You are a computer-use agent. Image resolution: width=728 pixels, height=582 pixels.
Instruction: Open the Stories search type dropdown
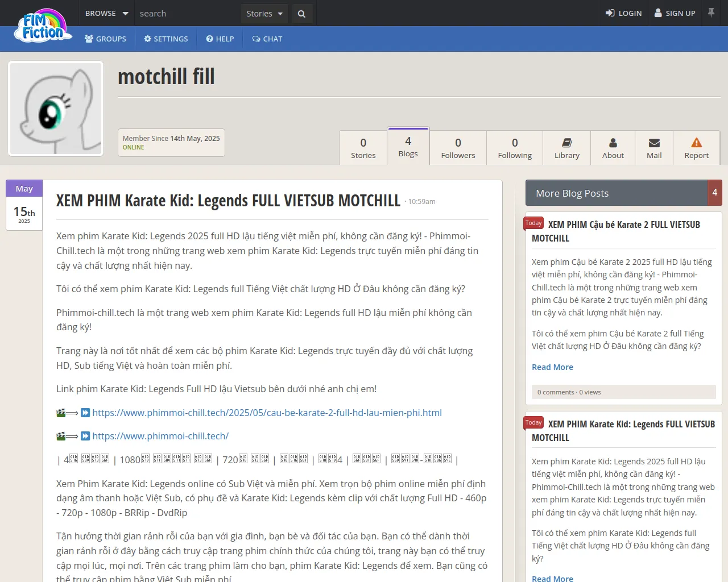pos(264,14)
